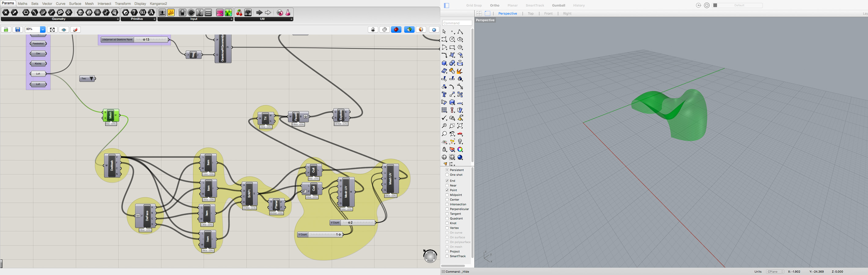The width and height of the screenshot is (868, 275).
Task: Enable the Center object snap
Action: point(447,200)
